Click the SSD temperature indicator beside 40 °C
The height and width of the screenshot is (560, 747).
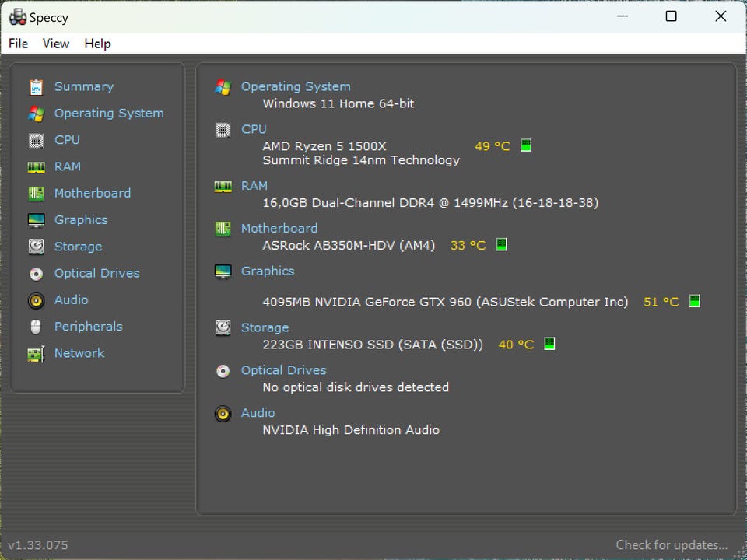coord(549,343)
